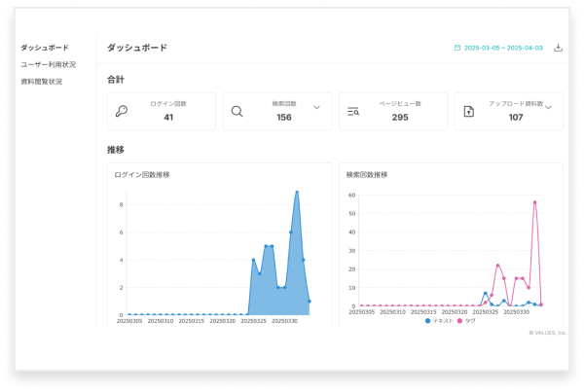Click the 20250325 label on login chart axis
584x392 pixels.
point(253,321)
